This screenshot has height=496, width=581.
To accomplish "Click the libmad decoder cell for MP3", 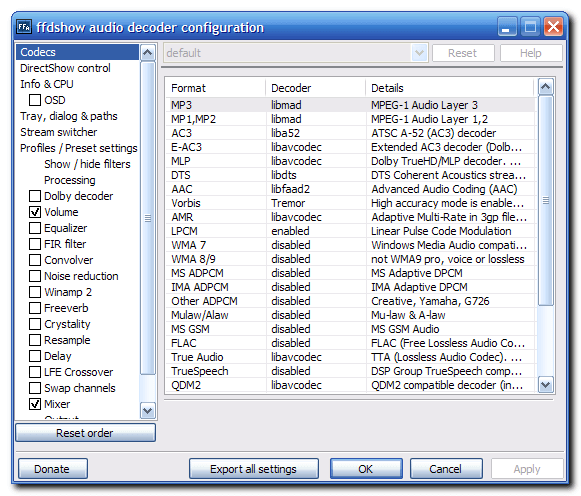I will point(286,105).
